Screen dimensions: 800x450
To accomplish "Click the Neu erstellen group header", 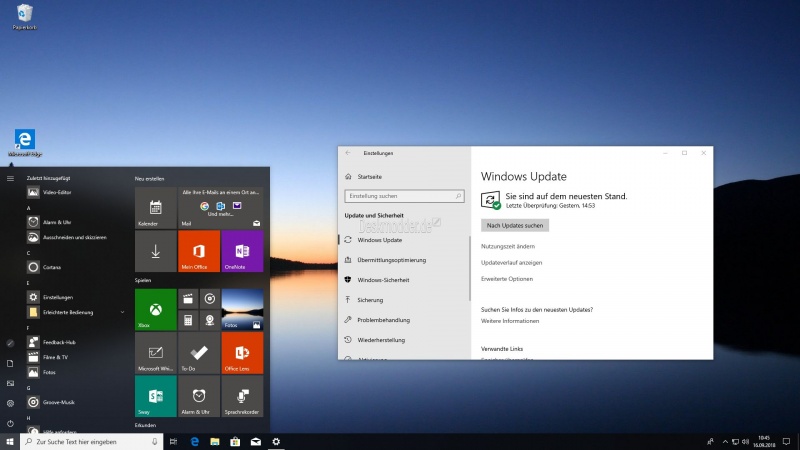I will pos(149,179).
